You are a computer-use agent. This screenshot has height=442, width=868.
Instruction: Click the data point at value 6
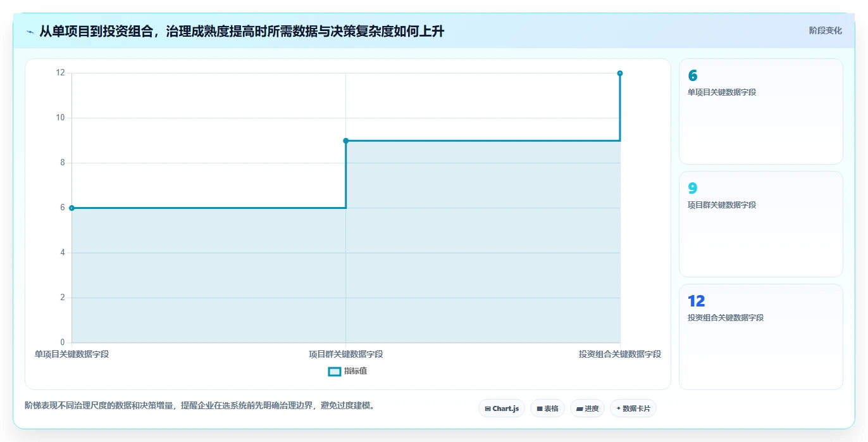71,208
